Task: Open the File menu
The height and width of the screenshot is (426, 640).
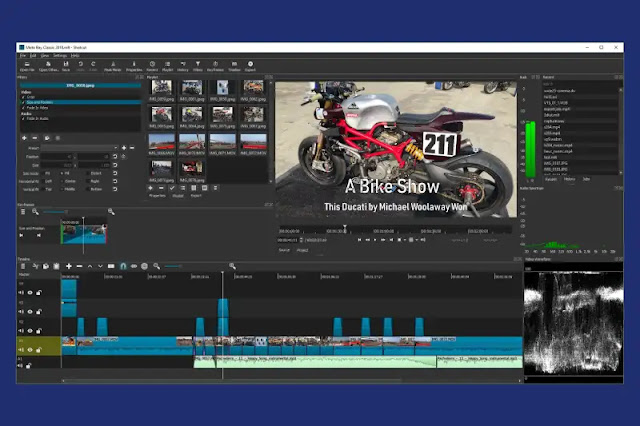Action: tap(23, 55)
